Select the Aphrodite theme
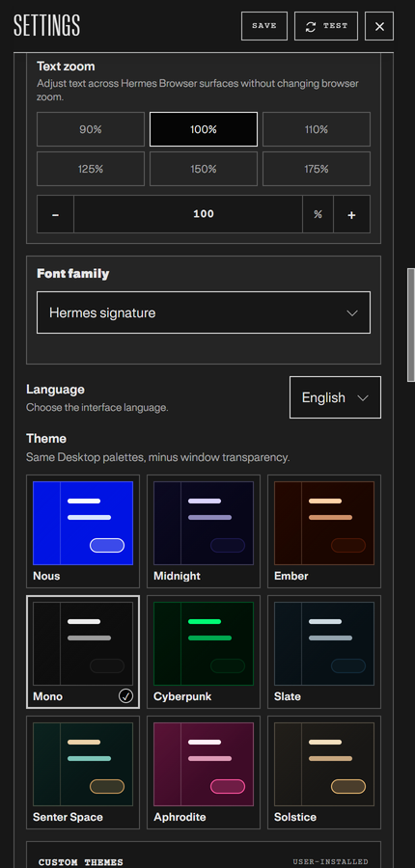 click(x=204, y=773)
